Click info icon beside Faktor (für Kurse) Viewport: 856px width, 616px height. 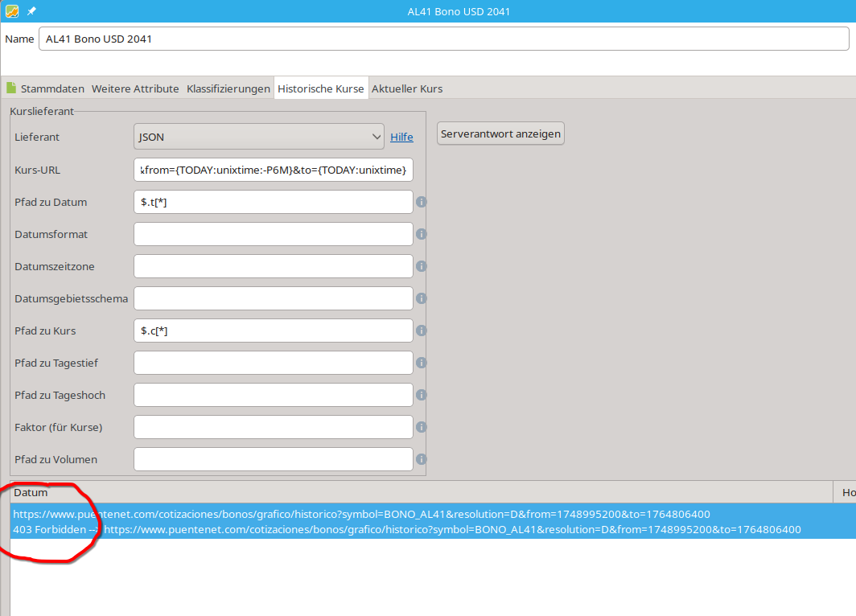pyautogui.click(x=421, y=427)
